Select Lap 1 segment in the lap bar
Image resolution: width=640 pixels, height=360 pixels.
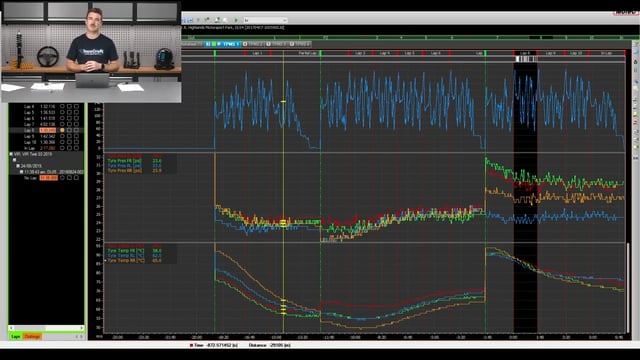point(258,53)
